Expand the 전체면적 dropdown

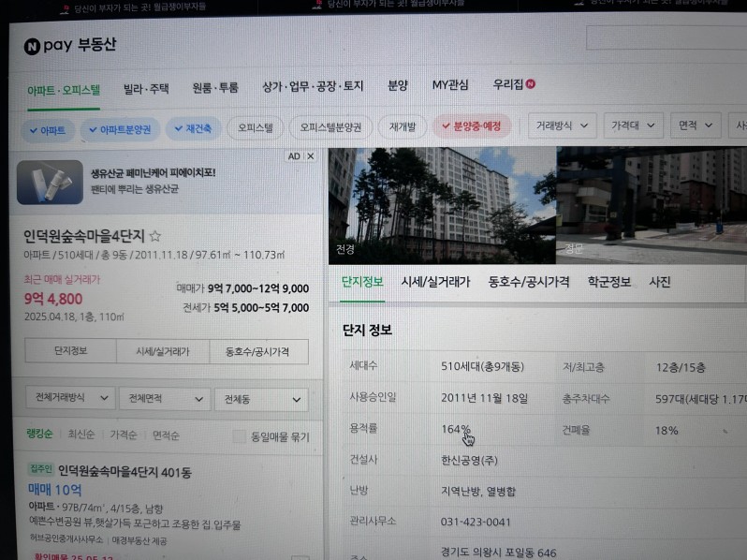tap(164, 399)
